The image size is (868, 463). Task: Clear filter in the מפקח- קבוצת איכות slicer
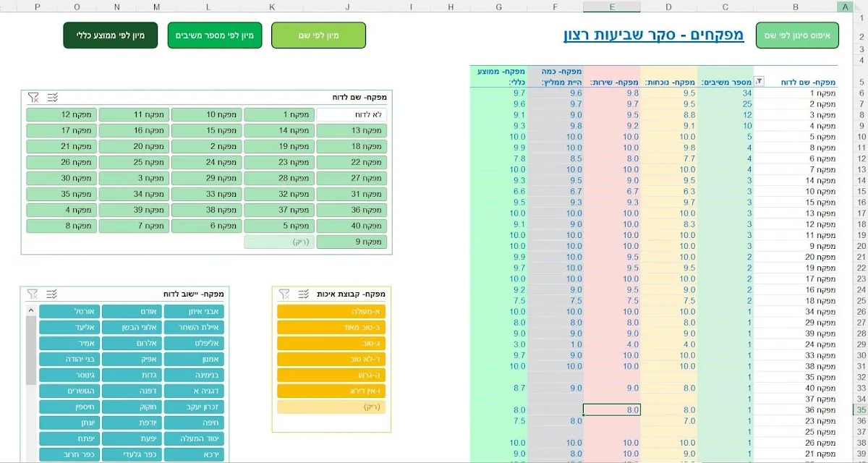pyautogui.click(x=285, y=294)
